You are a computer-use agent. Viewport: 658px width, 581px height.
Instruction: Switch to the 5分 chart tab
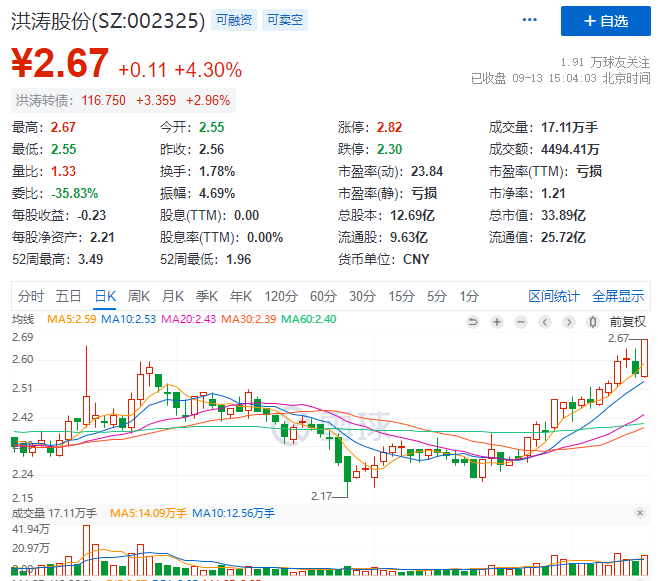(x=437, y=296)
